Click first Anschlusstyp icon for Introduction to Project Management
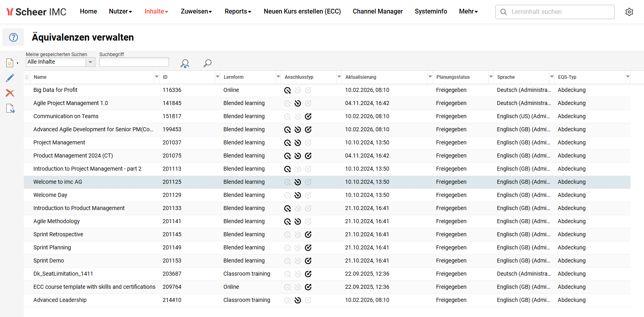Image resolution: width=644 pixels, height=317 pixels. point(287,169)
